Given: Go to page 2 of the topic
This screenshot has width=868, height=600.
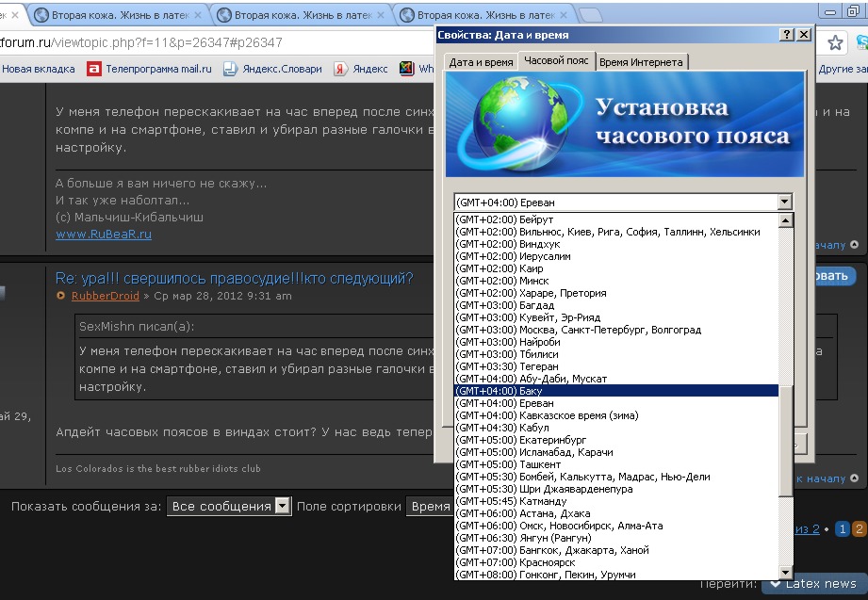Looking at the screenshot, I should (x=859, y=529).
